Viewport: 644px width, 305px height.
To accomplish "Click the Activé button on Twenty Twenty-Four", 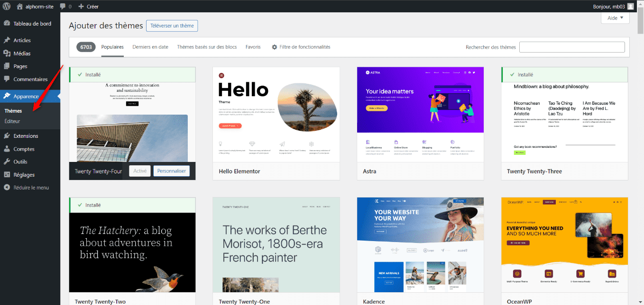I will (x=140, y=171).
